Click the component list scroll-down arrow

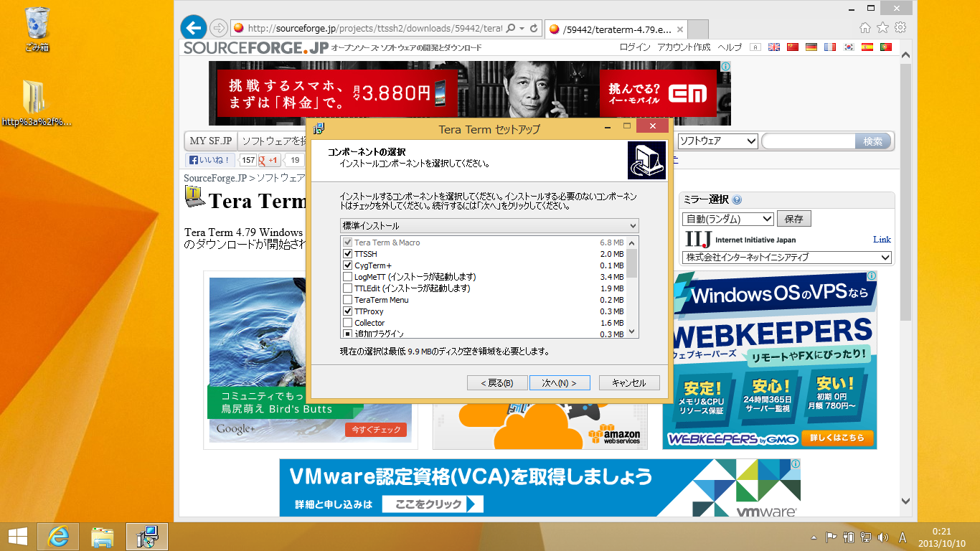(632, 331)
